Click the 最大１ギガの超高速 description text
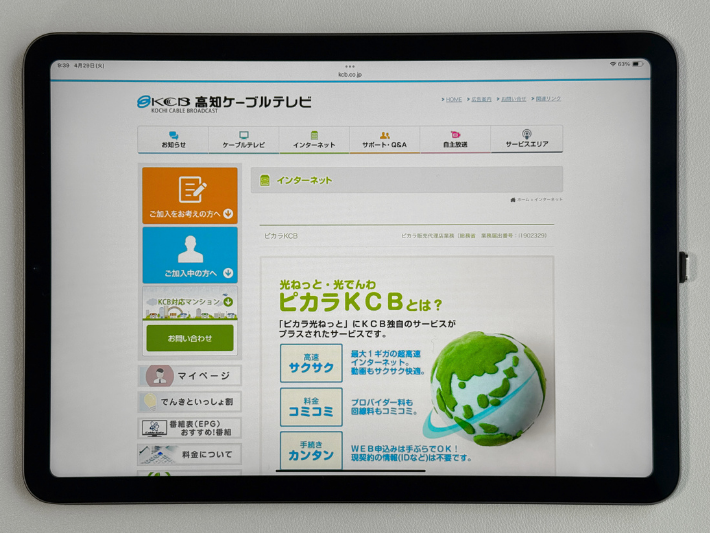Screen dimensions: 710x533 (388, 363)
